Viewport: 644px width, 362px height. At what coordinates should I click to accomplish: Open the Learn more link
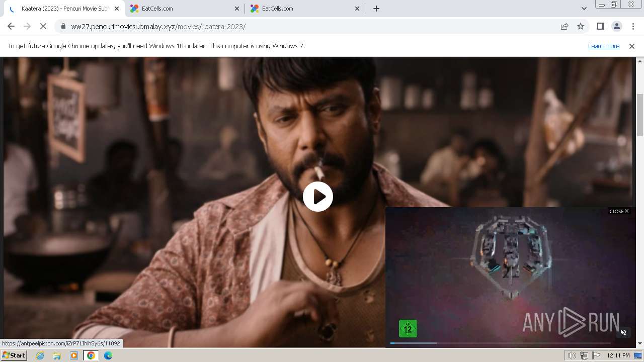[604, 46]
